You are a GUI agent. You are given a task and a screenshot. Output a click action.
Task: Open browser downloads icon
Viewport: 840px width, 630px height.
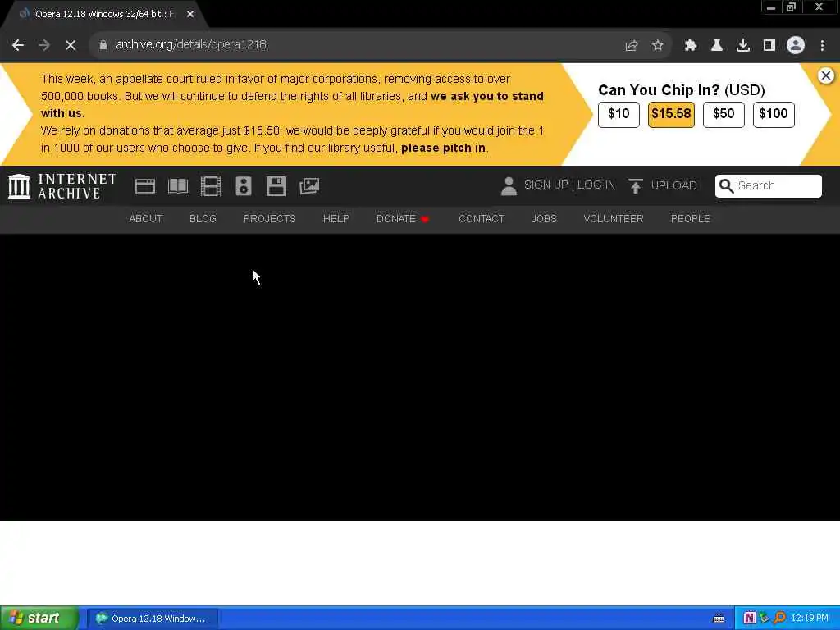pos(743,46)
